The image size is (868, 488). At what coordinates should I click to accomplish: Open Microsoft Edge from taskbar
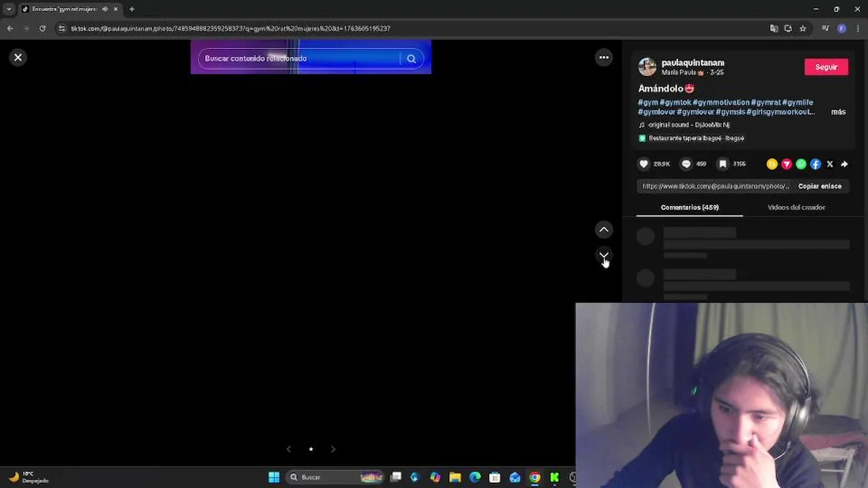pos(475,477)
